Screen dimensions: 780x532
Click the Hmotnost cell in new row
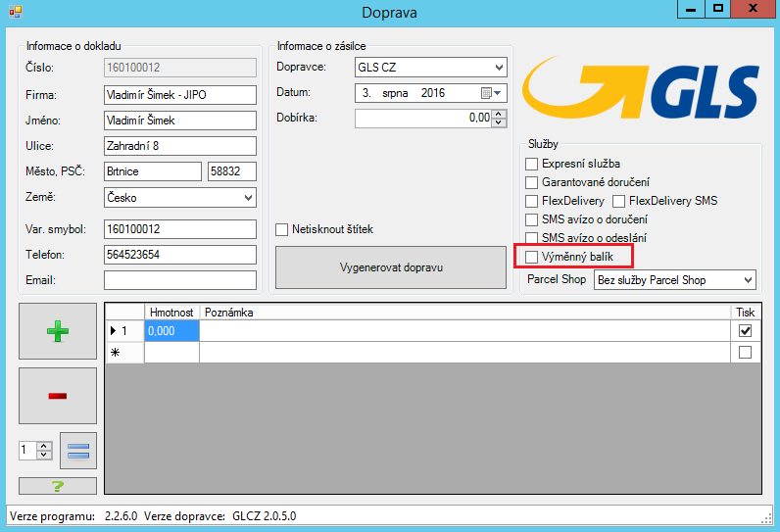pyautogui.click(x=171, y=353)
